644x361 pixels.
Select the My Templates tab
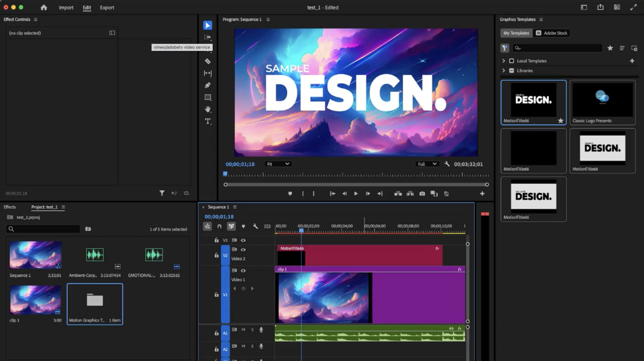516,33
